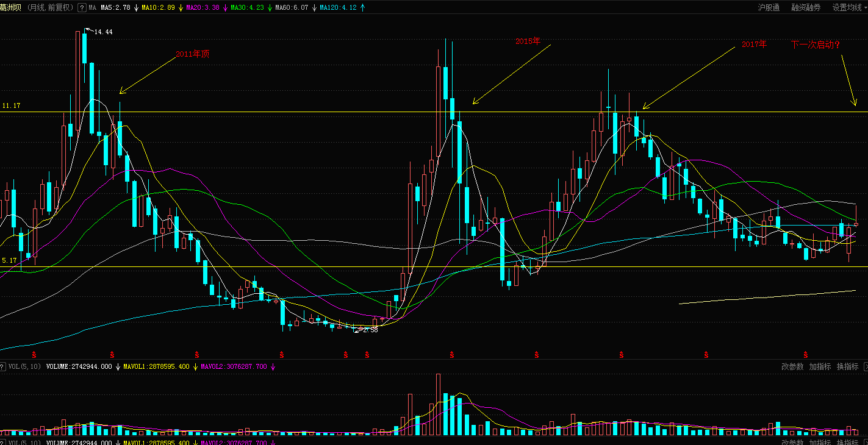Select the 2011年顶 annotation text
The image size is (868, 445).
point(193,54)
